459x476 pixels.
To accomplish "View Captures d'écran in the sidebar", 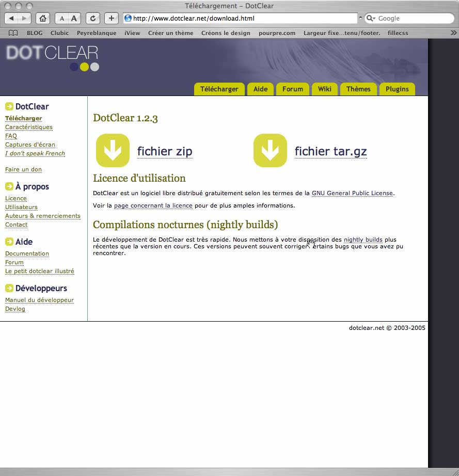I will (x=30, y=145).
